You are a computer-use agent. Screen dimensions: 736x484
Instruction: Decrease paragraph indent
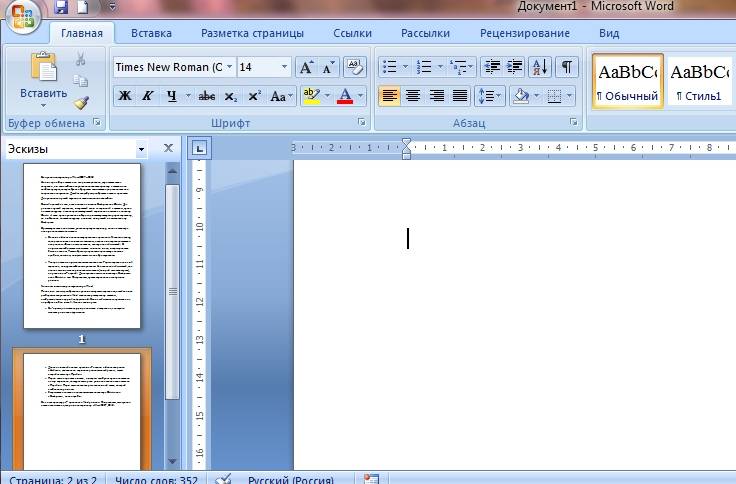(492, 67)
